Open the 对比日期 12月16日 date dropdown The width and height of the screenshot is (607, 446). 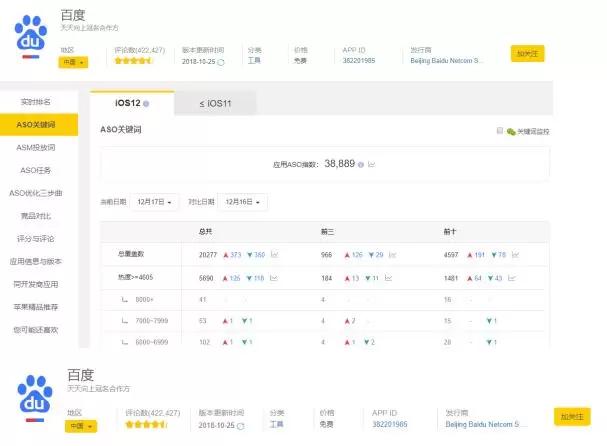pyautogui.click(x=243, y=202)
